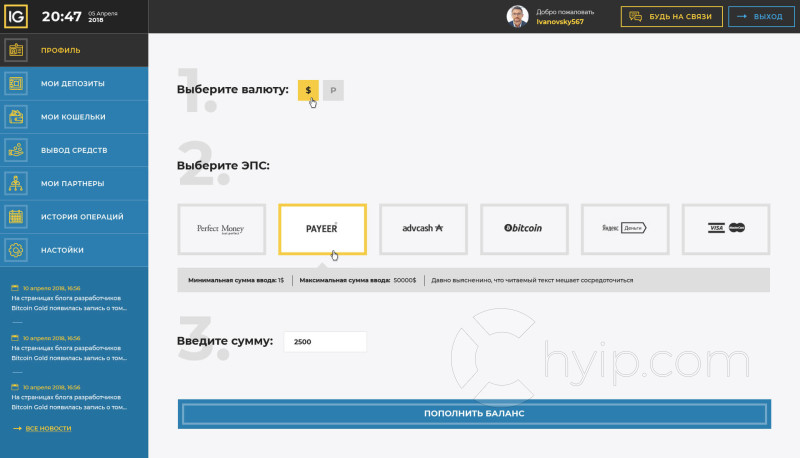
Task: Select ruble currency option
Action: 333,90
